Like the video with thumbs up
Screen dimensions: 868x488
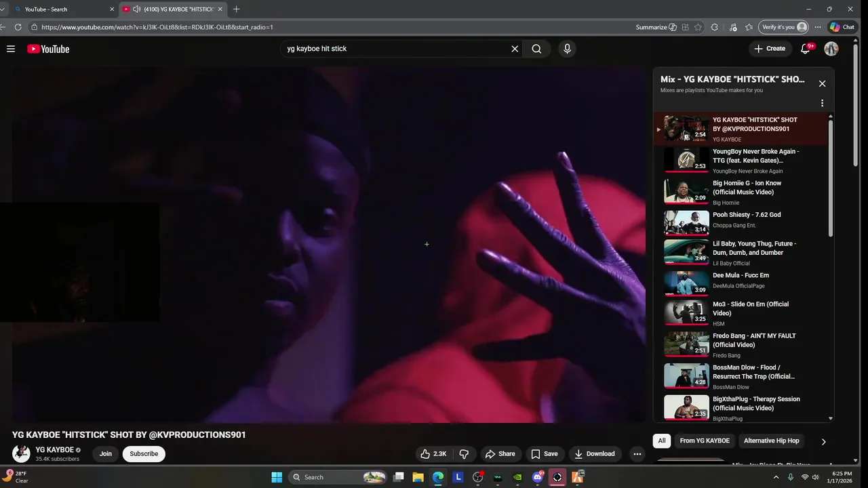coord(433,454)
